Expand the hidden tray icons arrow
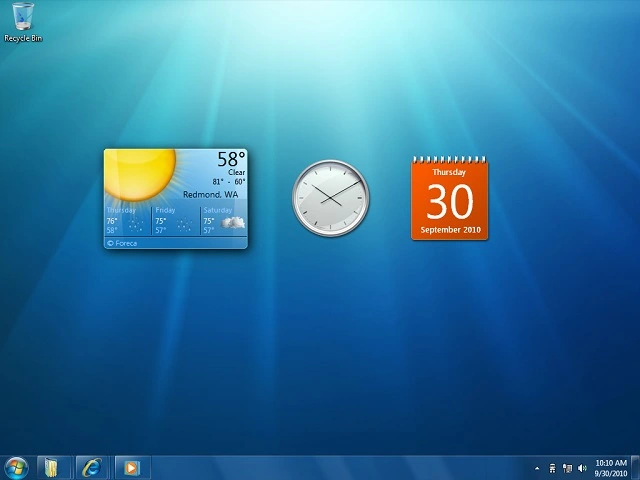 click(537, 468)
